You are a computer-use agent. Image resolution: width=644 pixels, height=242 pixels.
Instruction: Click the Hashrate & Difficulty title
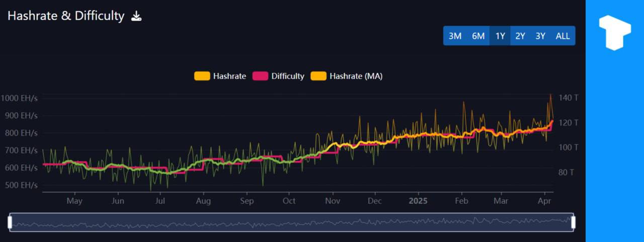point(66,16)
